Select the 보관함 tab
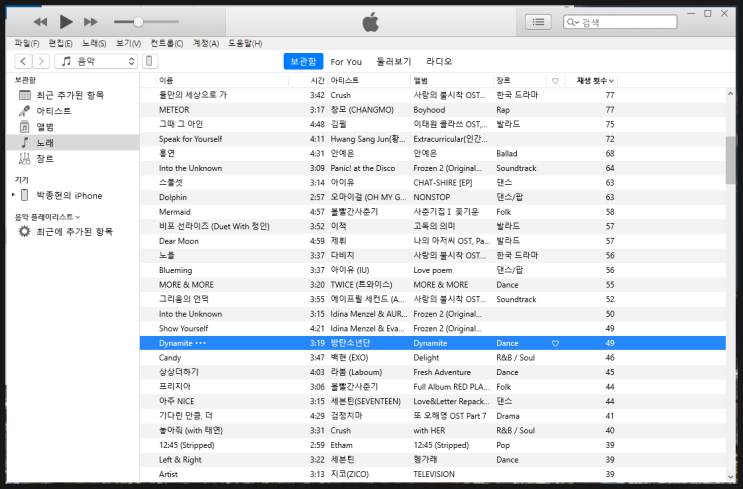The image size is (743, 489). [303, 62]
